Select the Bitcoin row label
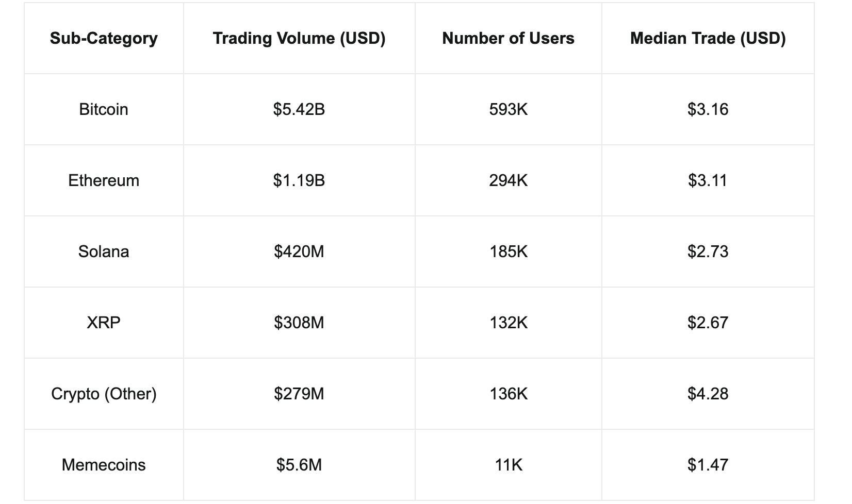 point(104,109)
